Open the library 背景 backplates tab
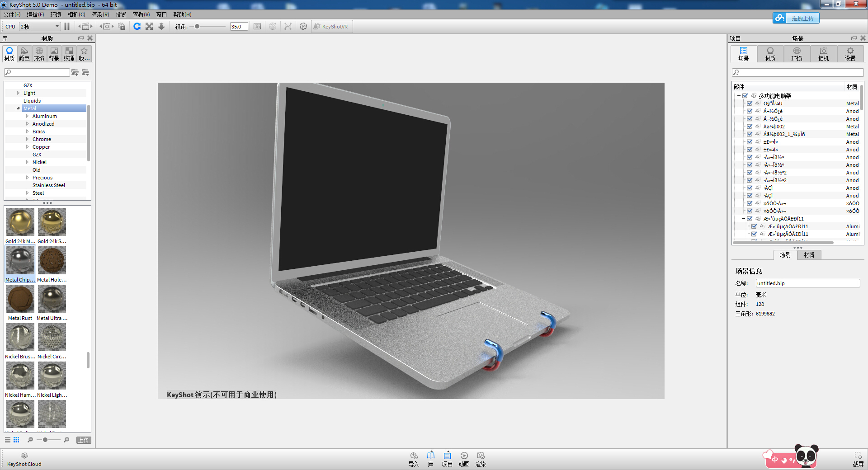868x470 pixels. (54, 54)
